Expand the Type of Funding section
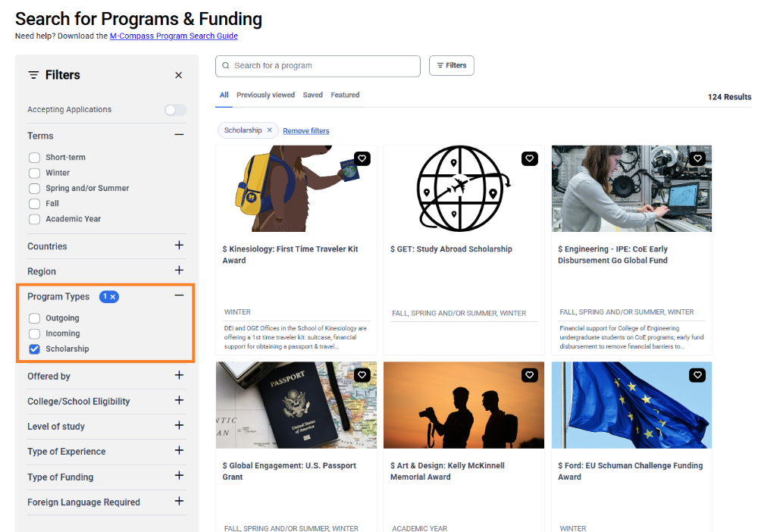Viewport: 758px width, 532px height. pyautogui.click(x=179, y=477)
